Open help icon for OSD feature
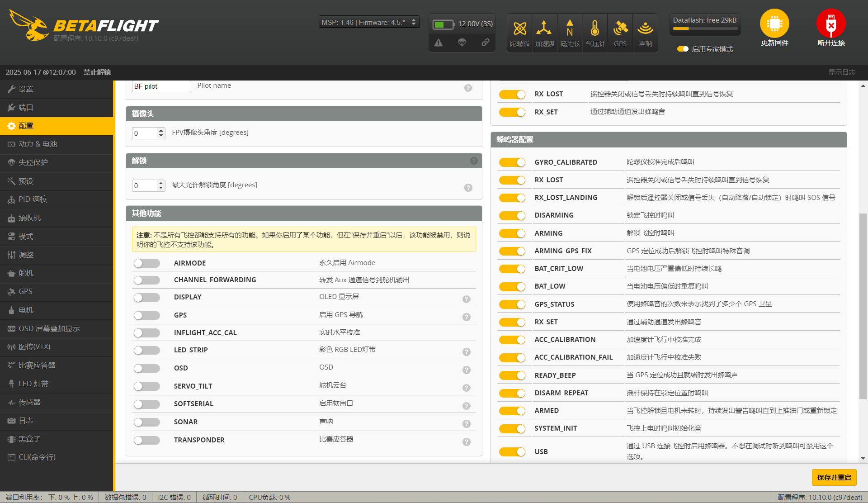 (467, 370)
